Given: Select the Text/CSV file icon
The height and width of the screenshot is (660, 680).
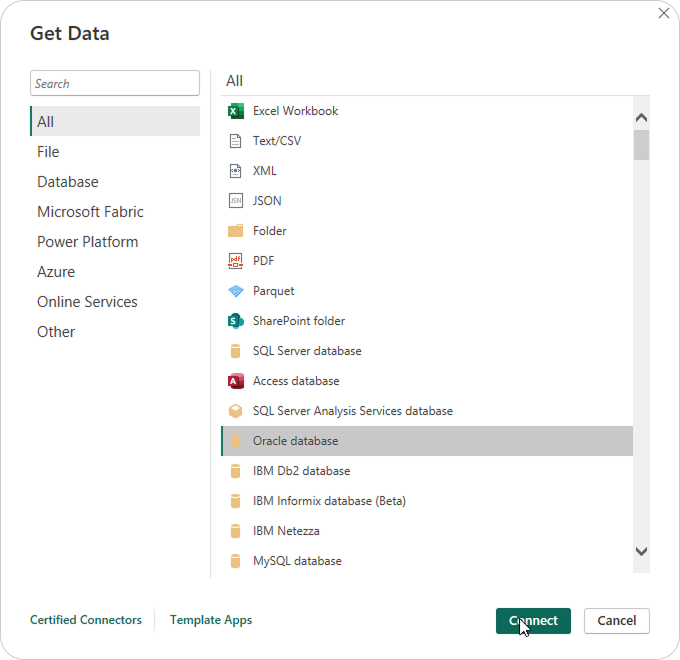Looking at the screenshot, I should pyautogui.click(x=236, y=141).
